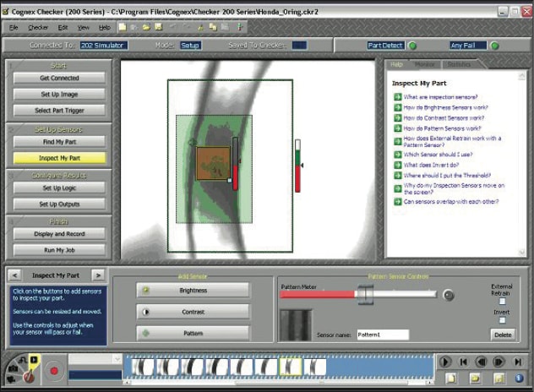Select the first filmstrip thumbnail
Screen dimensions: 534x392
(x=143, y=367)
